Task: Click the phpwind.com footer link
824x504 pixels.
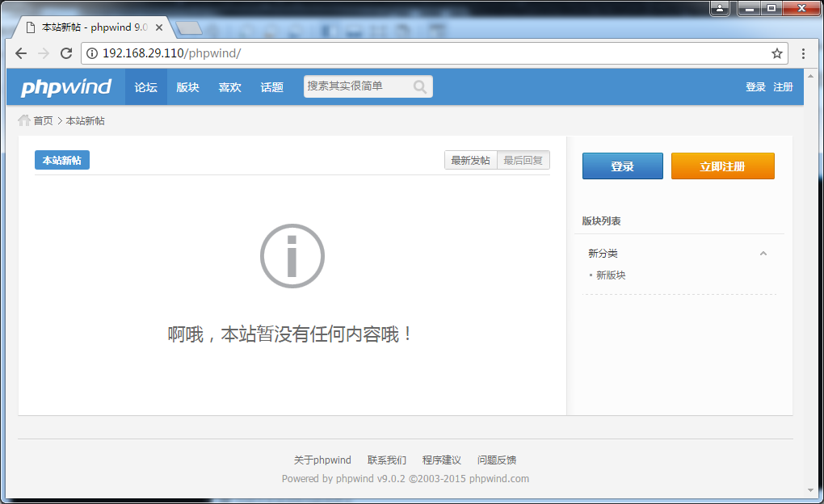Action: [x=499, y=478]
